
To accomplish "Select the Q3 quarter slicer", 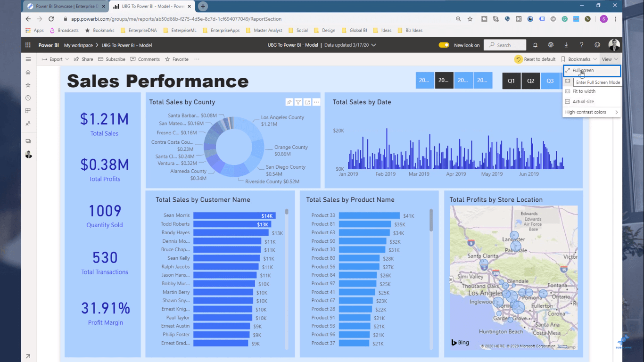I will pos(550,81).
